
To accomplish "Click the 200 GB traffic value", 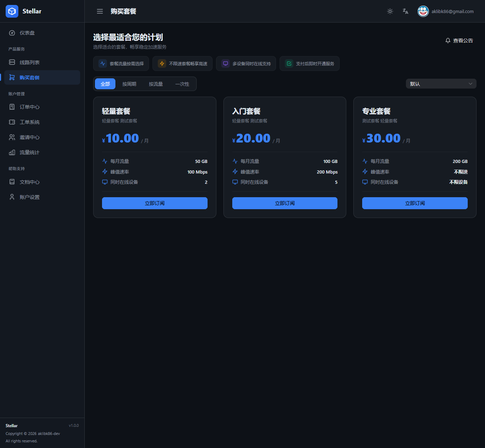I will (x=460, y=161).
